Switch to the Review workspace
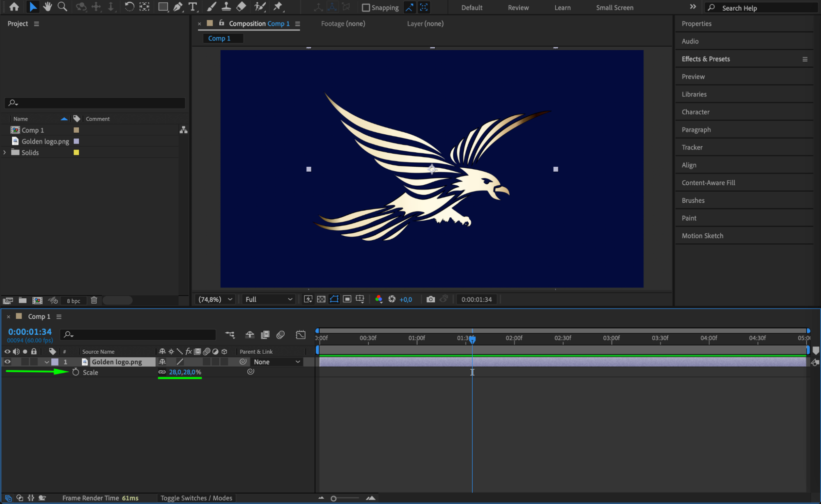 (x=518, y=7)
